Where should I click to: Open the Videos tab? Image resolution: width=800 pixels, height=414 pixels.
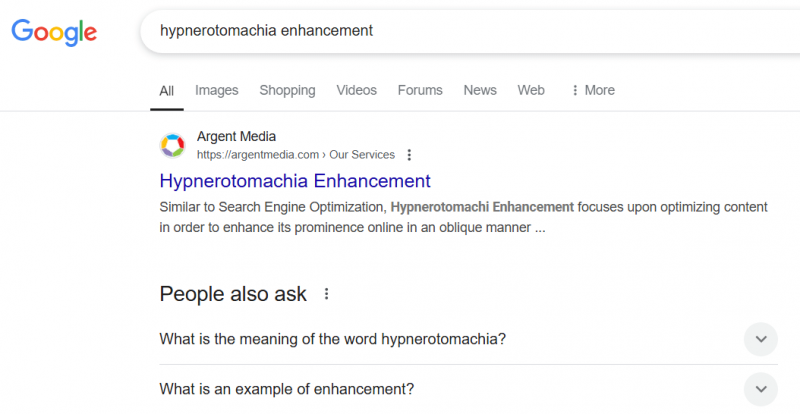(x=356, y=90)
